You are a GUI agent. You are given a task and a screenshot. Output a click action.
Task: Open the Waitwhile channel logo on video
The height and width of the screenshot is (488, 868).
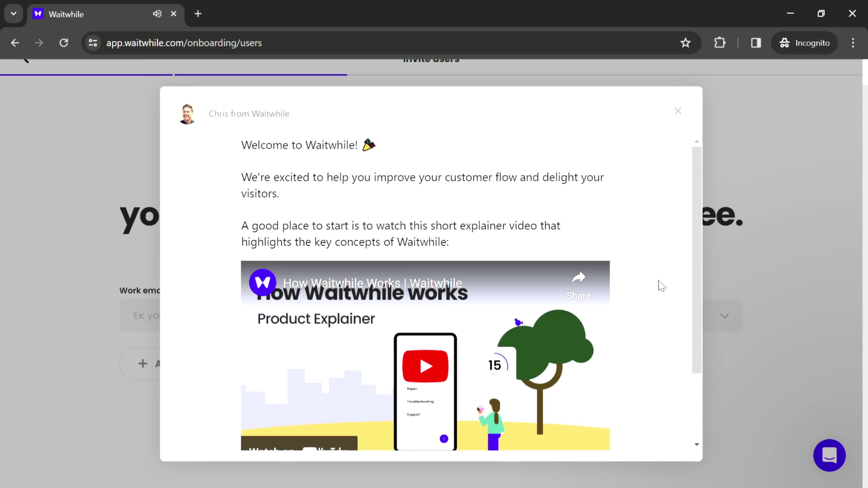point(262,282)
